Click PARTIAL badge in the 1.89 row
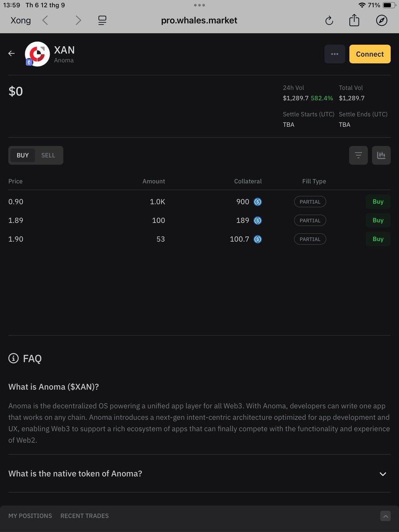 (x=310, y=220)
